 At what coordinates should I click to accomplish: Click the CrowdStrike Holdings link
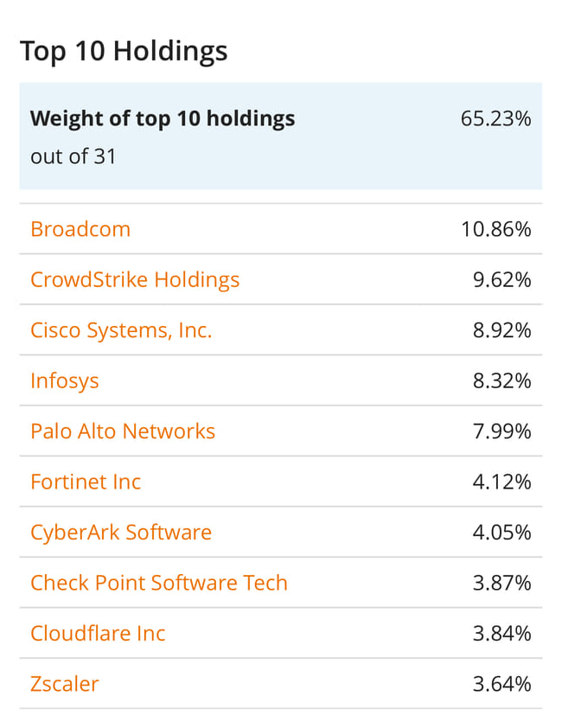[135, 280]
